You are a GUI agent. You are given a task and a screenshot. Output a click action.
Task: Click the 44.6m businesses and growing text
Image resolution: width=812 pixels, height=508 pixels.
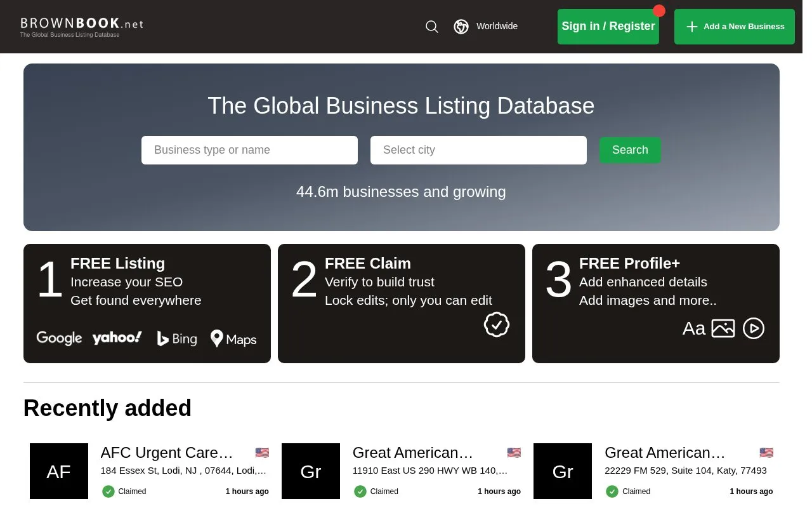(401, 192)
